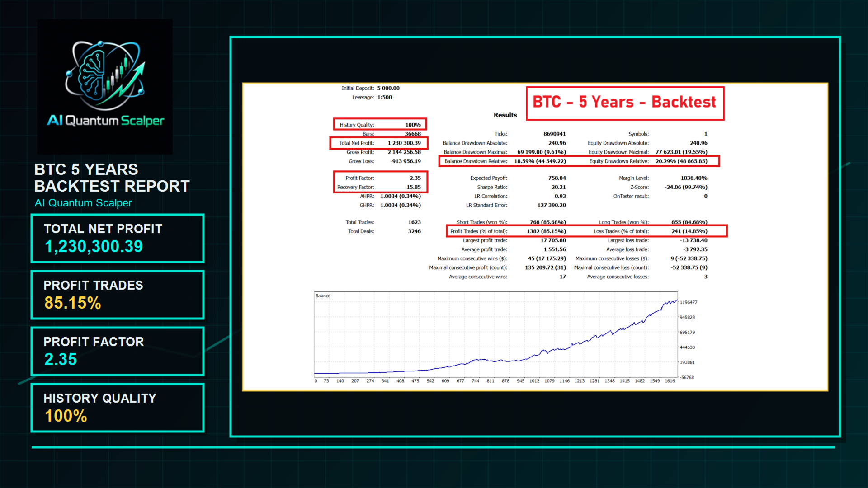Click the AI Quantum Scalper subtitle text
Screen dimensions: 868x488
click(x=83, y=203)
